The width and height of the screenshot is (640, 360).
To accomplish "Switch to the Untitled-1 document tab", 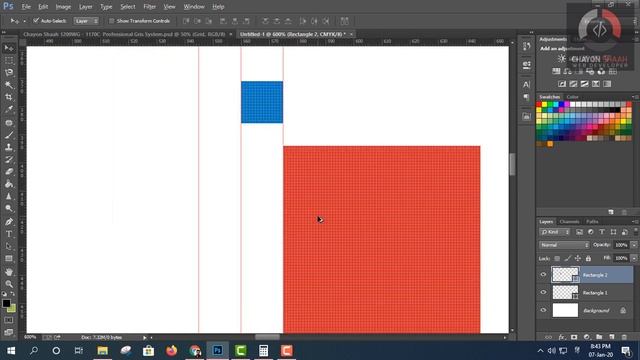I will (293, 34).
